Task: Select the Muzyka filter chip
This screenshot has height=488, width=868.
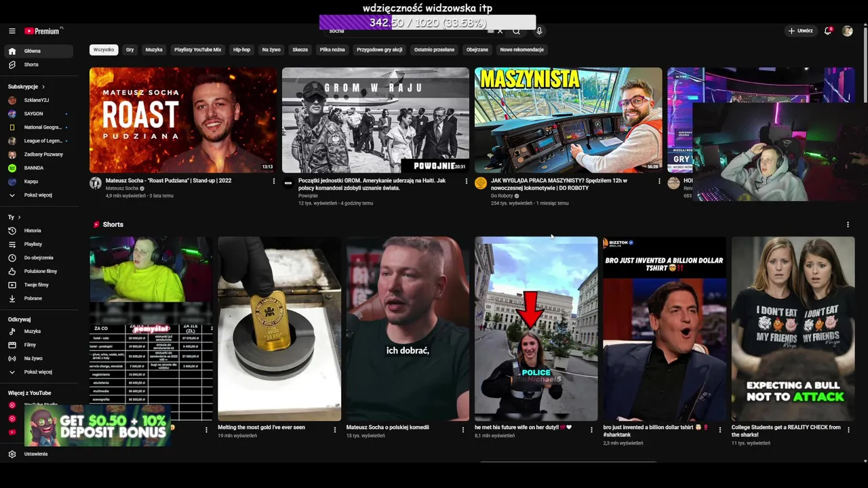Action: (154, 49)
